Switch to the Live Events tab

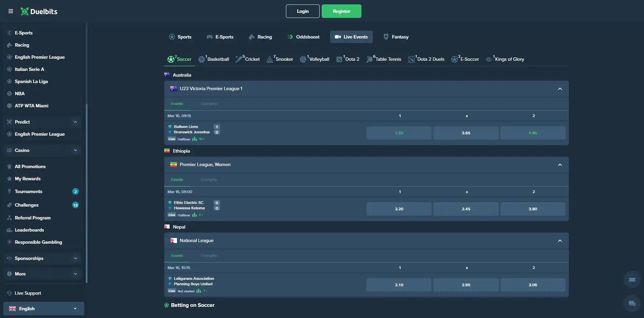point(351,37)
